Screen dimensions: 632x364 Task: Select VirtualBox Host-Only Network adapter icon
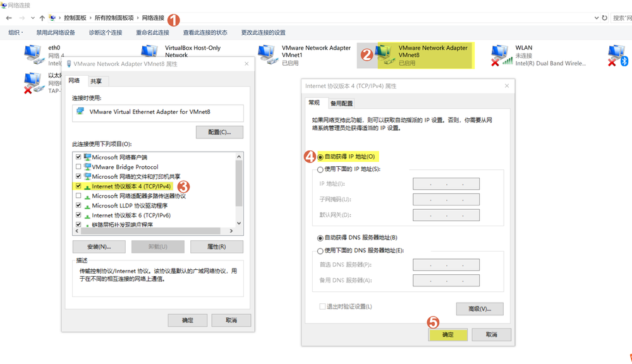[x=150, y=51]
